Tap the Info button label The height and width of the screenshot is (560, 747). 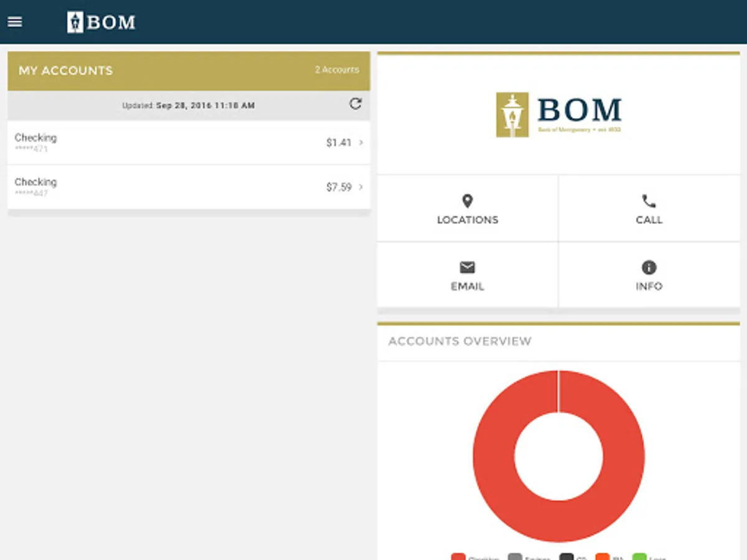tap(649, 286)
